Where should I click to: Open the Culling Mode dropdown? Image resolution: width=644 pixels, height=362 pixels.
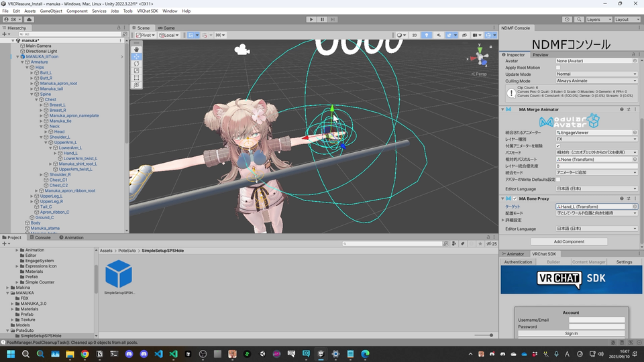(596, 81)
